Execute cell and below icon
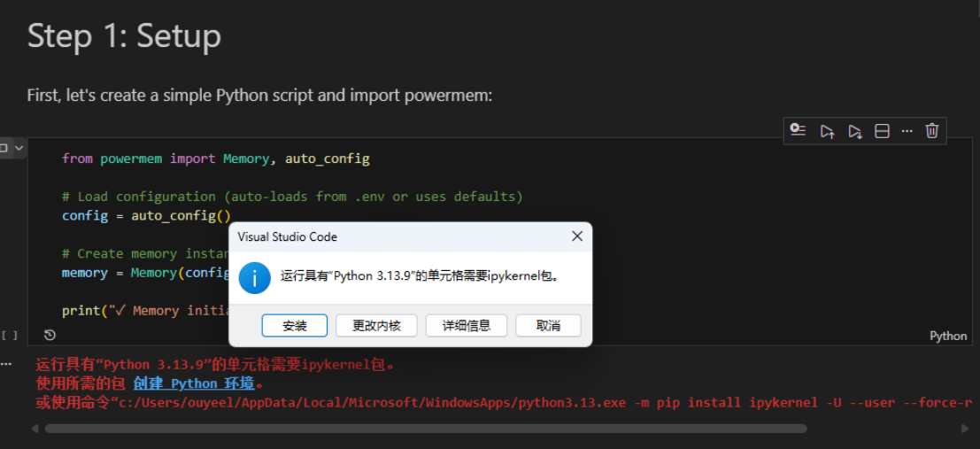The width and height of the screenshot is (980, 449). tap(854, 131)
